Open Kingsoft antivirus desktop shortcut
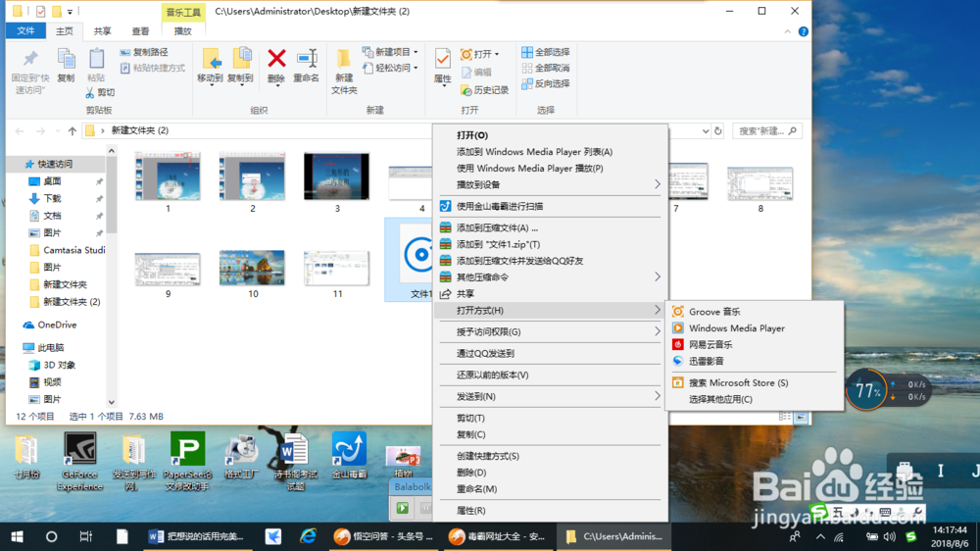 (350, 455)
